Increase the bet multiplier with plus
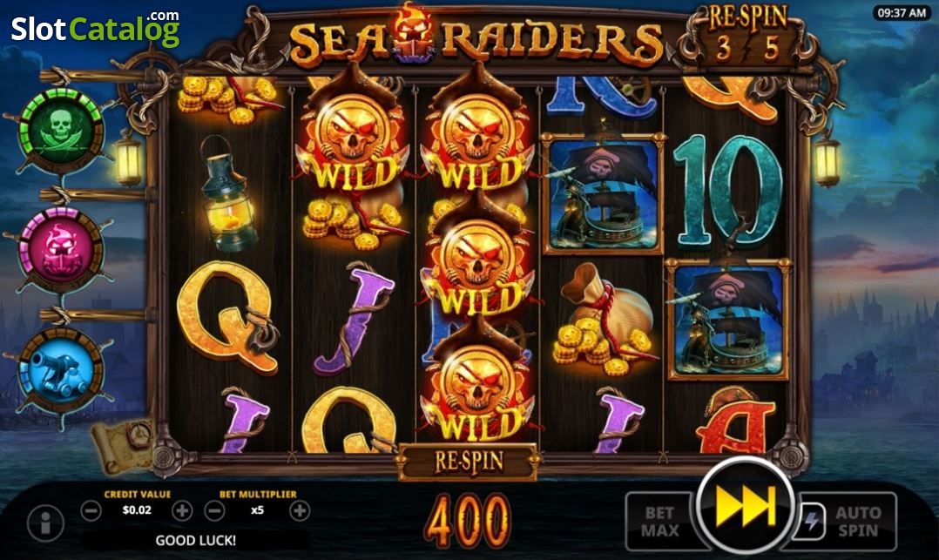 point(300,511)
